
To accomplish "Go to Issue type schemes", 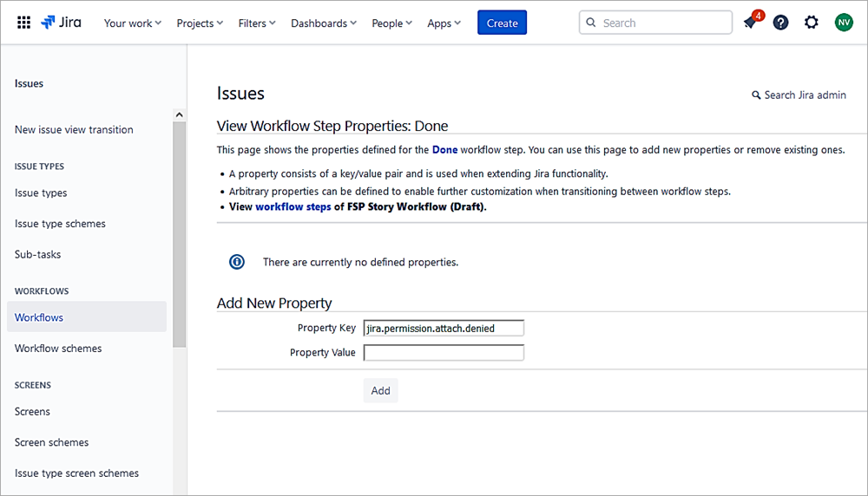I will tap(60, 224).
